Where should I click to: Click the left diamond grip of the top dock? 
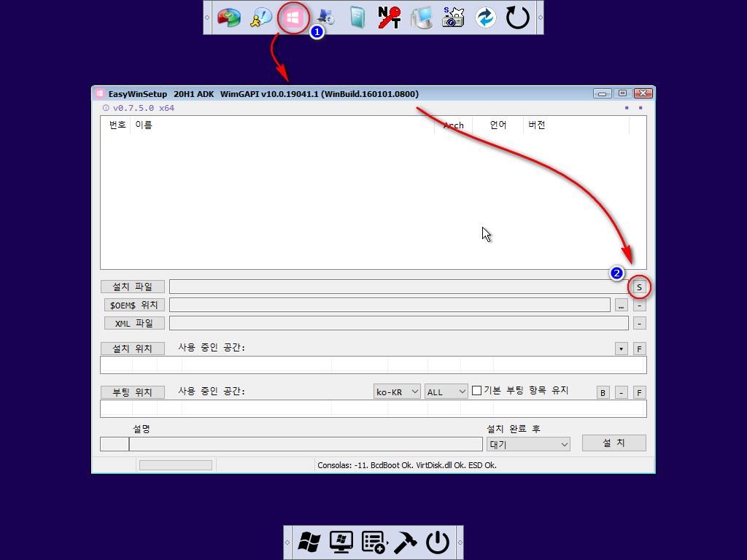(x=207, y=17)
